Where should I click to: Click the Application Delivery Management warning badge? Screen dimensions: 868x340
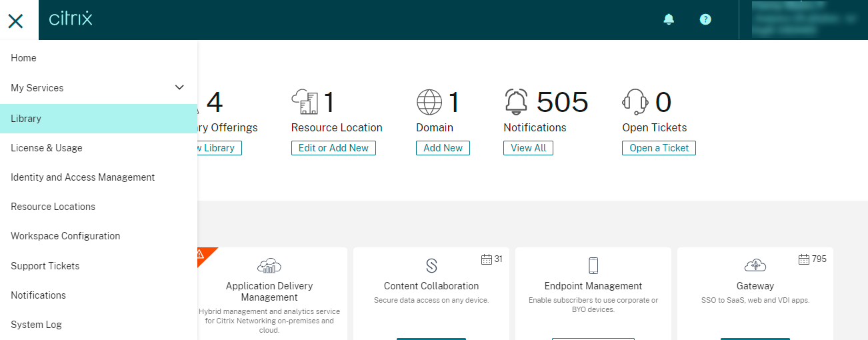pos(203,255)
